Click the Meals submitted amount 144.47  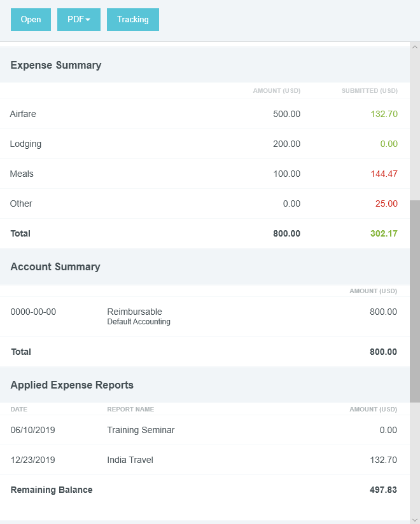coord(383,174)
